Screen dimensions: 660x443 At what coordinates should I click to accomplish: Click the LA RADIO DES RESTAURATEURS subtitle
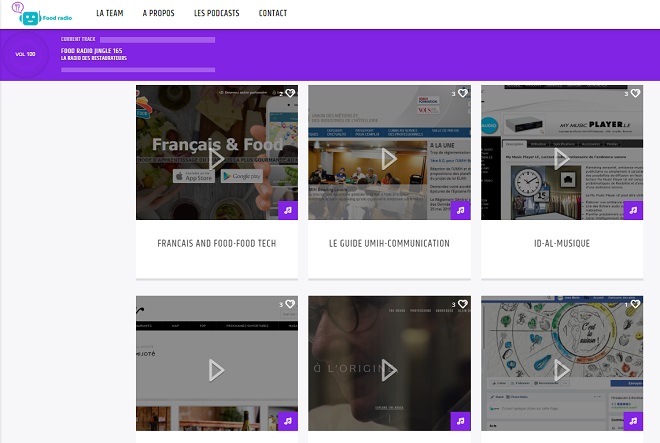[x=94, y=58]
